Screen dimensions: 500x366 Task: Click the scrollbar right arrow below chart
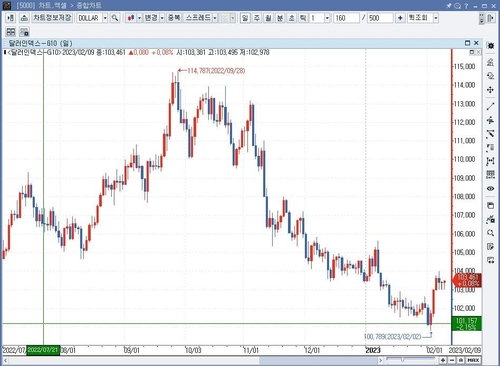coord(380,360)
